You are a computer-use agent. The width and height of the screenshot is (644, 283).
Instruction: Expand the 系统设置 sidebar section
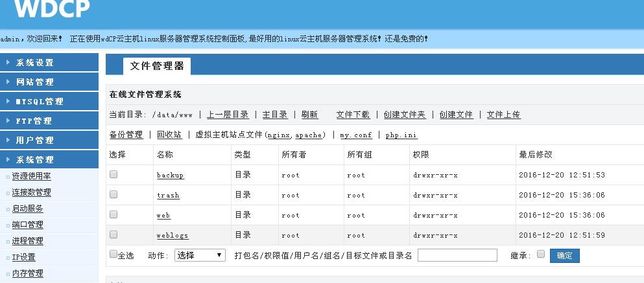(x=49, y=63)
